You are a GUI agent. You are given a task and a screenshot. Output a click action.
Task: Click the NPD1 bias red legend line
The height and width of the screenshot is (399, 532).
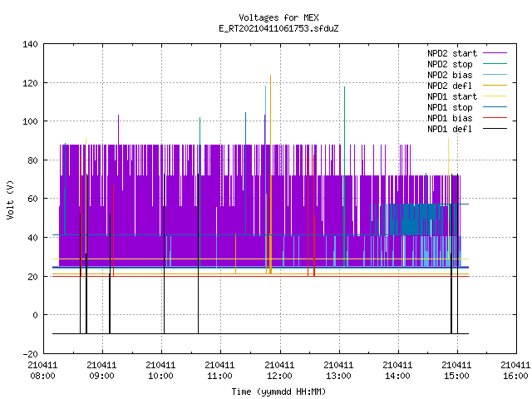495,118
